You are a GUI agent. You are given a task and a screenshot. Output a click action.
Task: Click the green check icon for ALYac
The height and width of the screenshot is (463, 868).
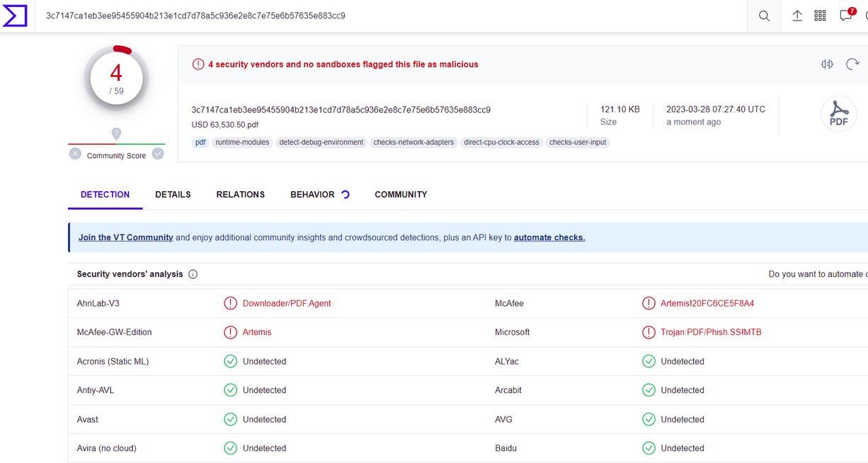click(x=649, y=361)
